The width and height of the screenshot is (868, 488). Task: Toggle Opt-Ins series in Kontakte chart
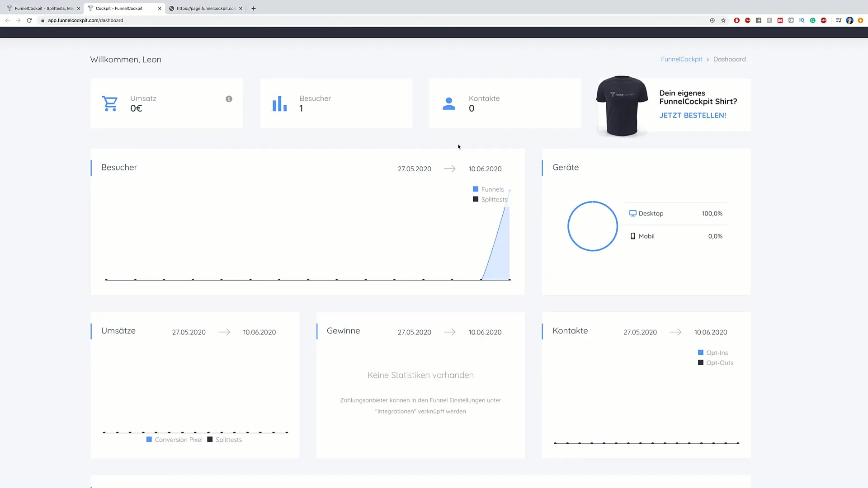pos(713,352)
